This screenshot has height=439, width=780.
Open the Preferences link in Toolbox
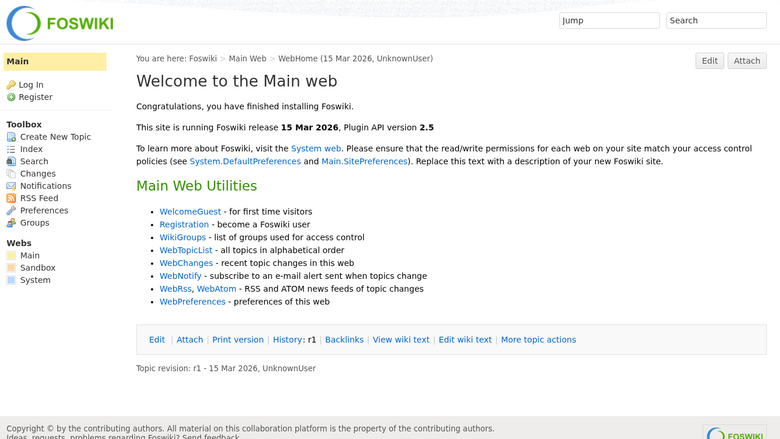pyautogui.click(x=44, y=210)
